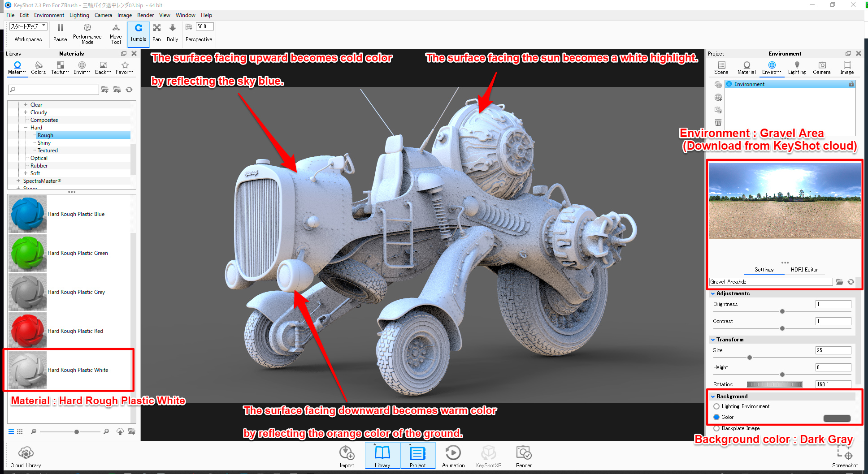Select the Shiny tree item

(44, 143)
